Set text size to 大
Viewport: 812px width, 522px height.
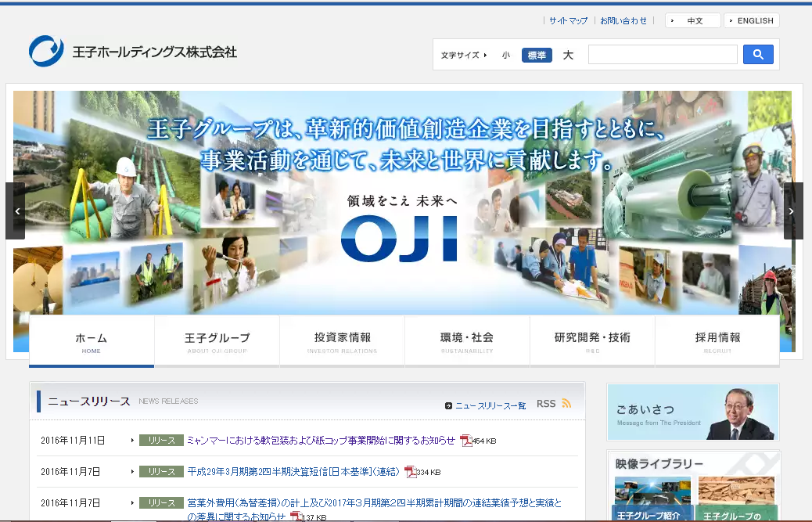tap(568, 55)
